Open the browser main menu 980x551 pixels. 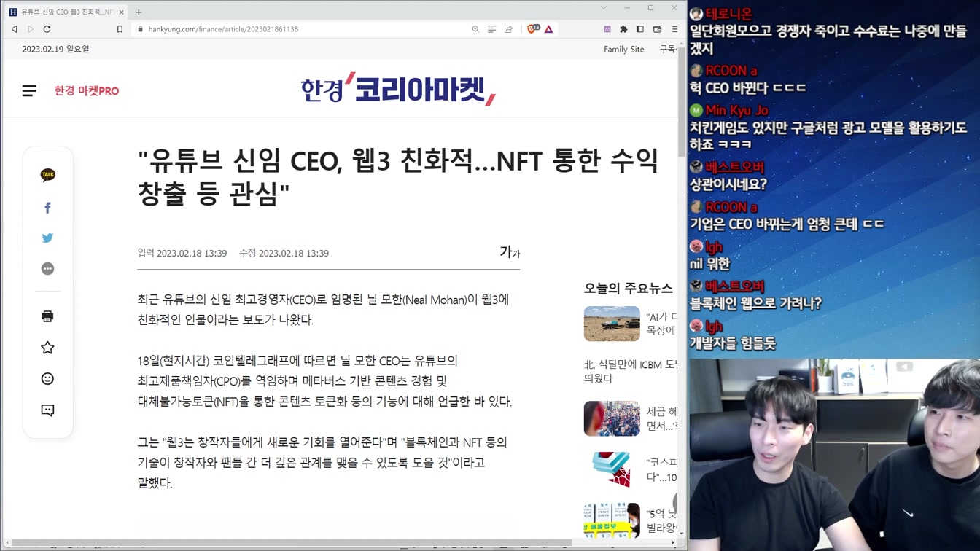(x=674, y=29)
